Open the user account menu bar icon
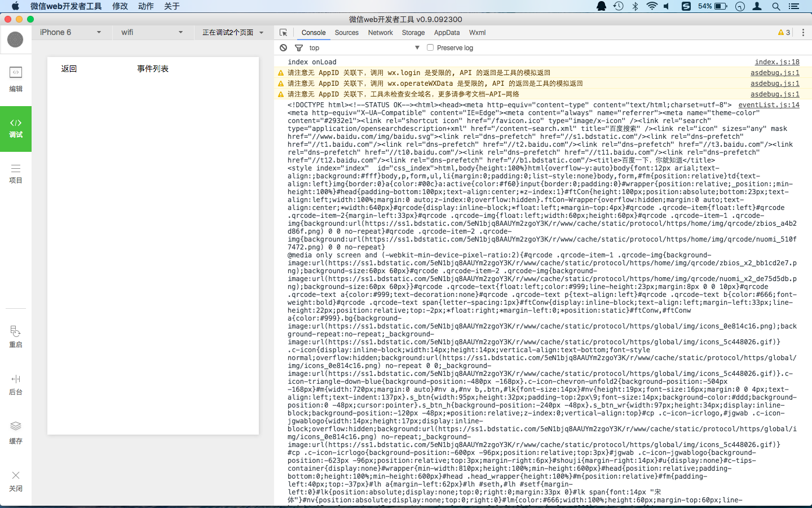812x508 pixels. [x=757, y=6]
